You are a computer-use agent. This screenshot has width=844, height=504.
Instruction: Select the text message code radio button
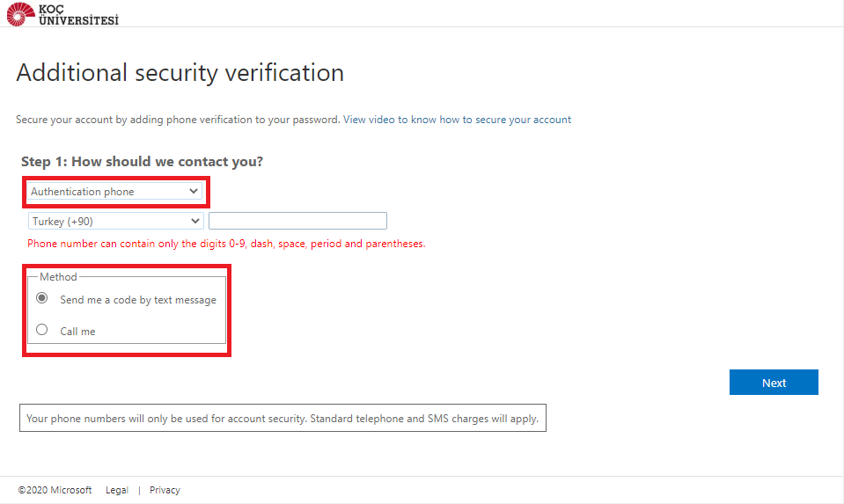41,299
